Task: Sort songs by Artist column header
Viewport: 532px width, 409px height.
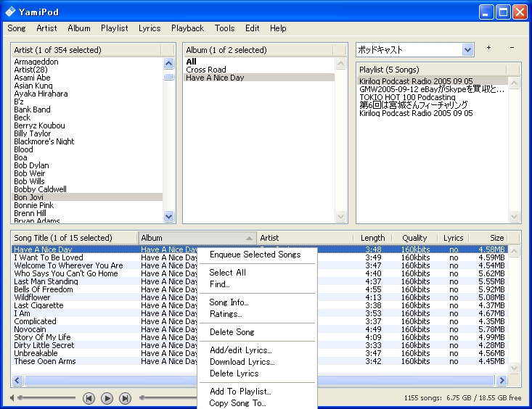Action: pos(305,238)
